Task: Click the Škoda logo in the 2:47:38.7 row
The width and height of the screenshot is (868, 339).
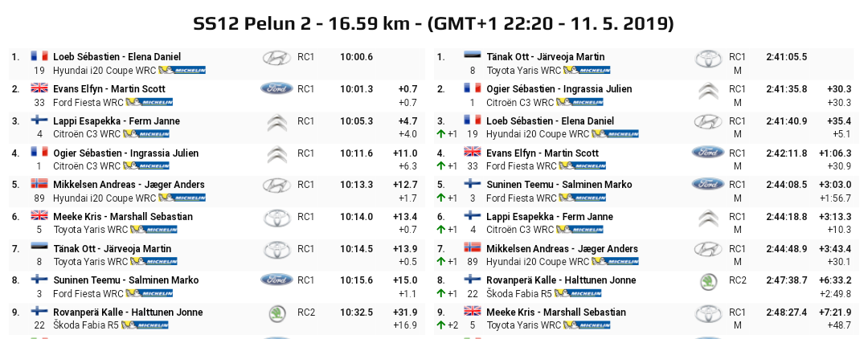Action: pyautogui.click(x=708, y=281)
